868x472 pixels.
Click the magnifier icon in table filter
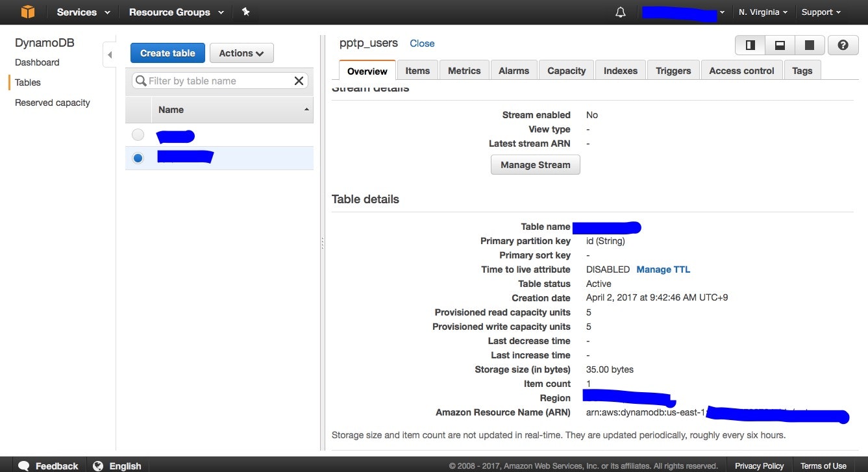coord(141,81)
